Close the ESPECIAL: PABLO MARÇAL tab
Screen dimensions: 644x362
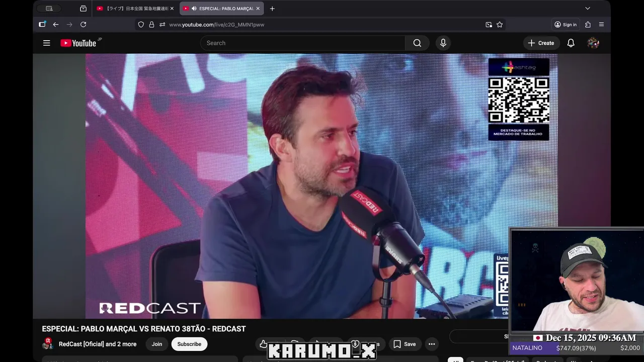[x=258, y=9]
